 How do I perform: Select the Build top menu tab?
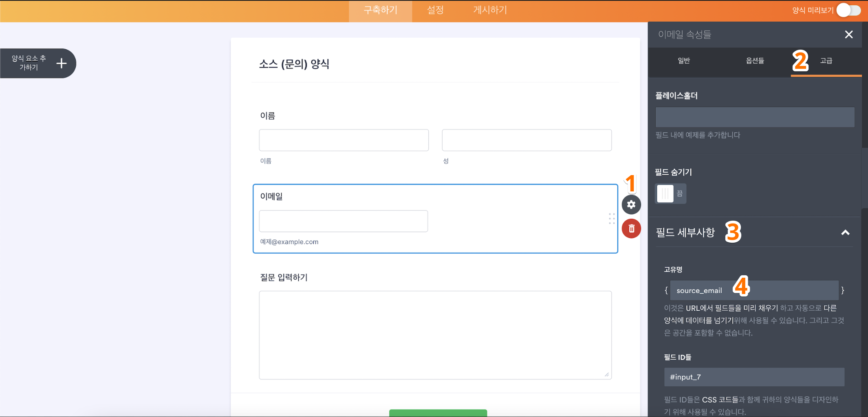[x=380, y=10]
